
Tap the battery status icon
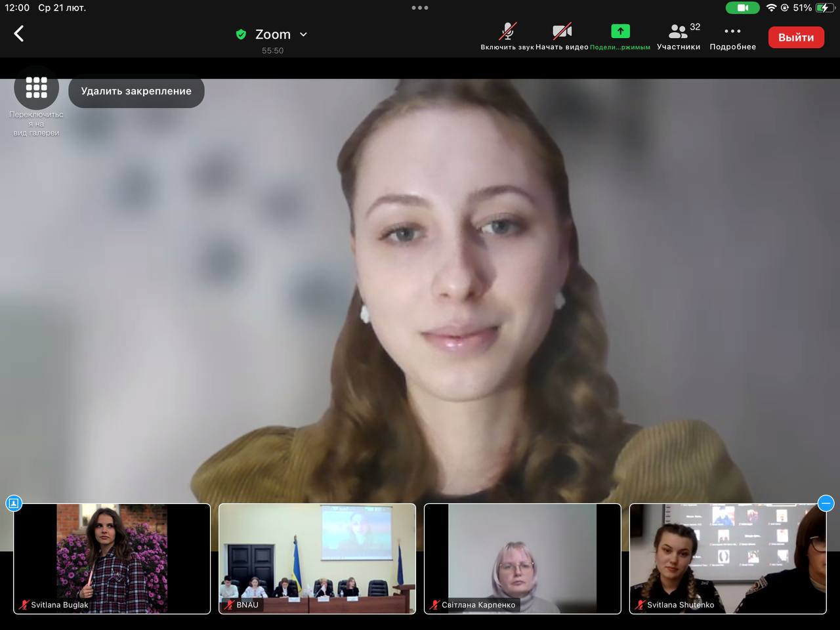point(824,8)
